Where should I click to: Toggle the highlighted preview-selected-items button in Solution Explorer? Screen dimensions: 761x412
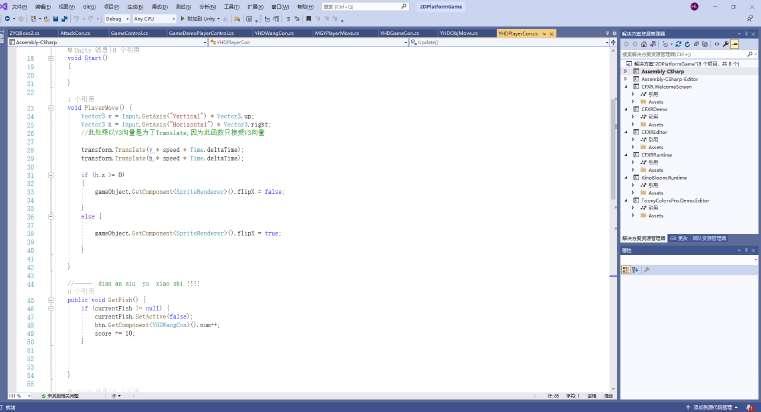[735, 44]
